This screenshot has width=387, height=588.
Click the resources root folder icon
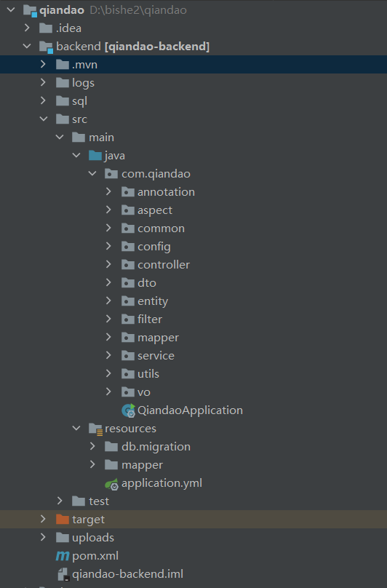click(x=95, y=429)
